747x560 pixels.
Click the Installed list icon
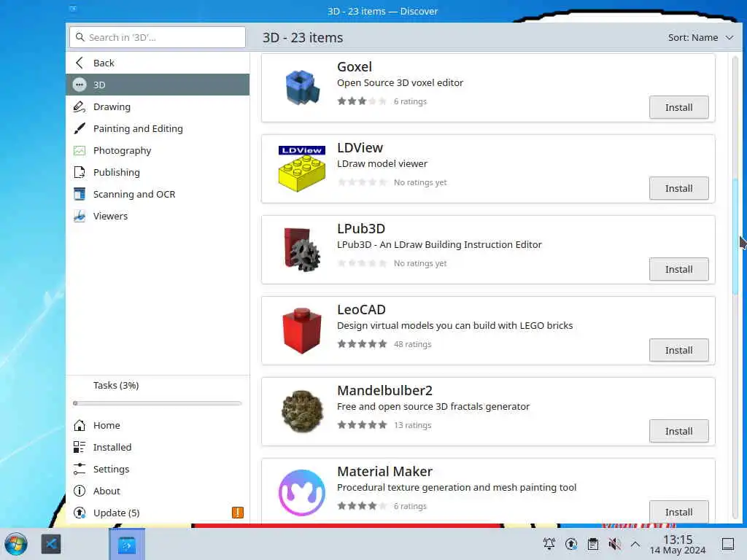[x=79, y=447]
